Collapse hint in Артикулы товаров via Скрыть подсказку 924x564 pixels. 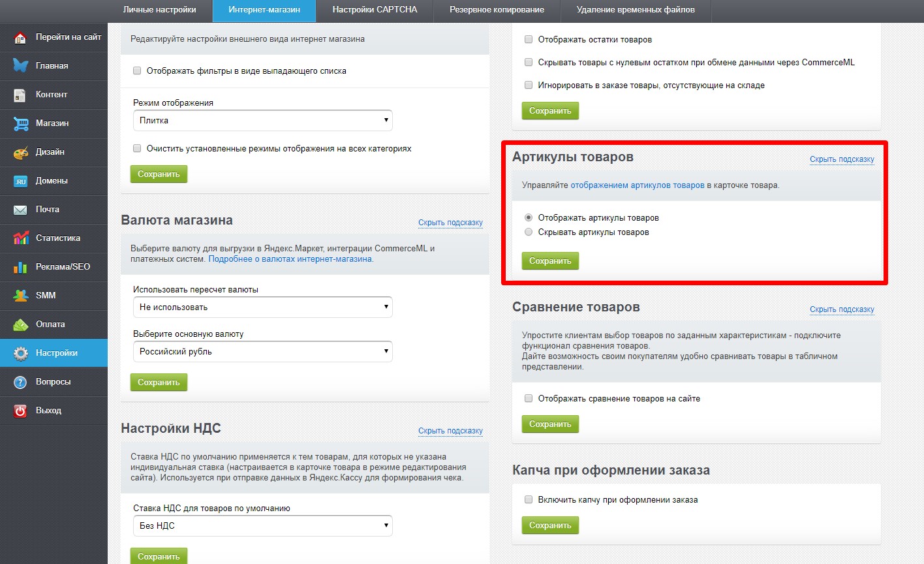(842, 159)
